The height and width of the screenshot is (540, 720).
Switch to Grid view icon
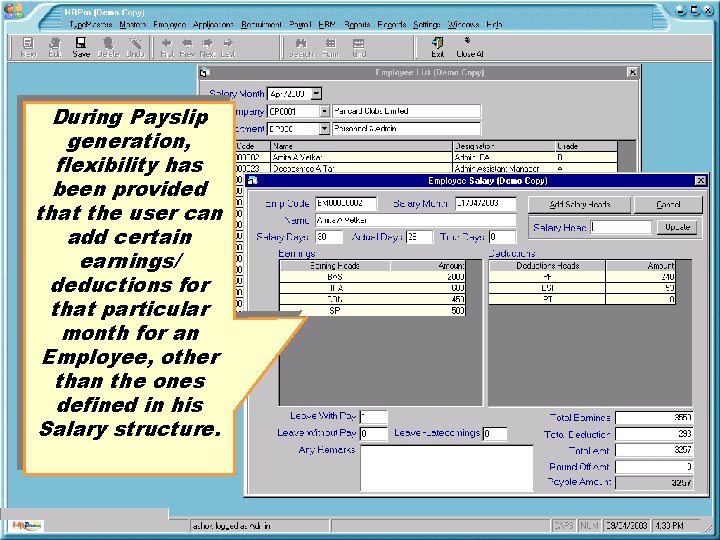[359, 47]
